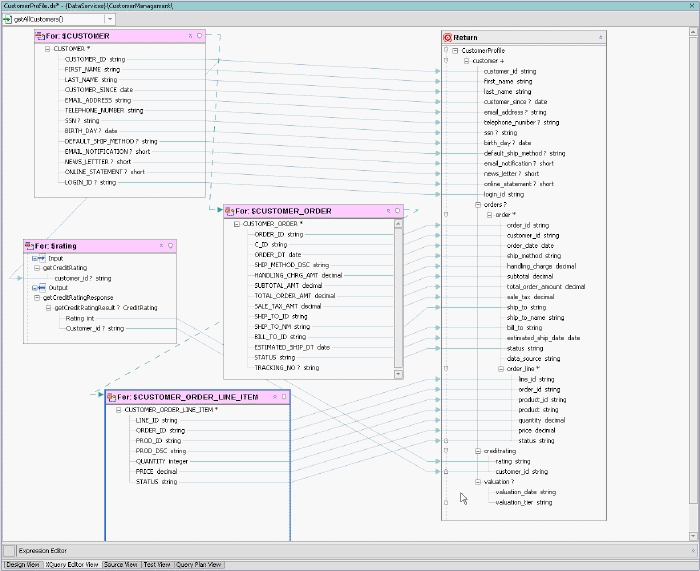The image size is (700, 571).
Task: Click the main canvas scroll-down arrow
Action: tap(693, 536)
